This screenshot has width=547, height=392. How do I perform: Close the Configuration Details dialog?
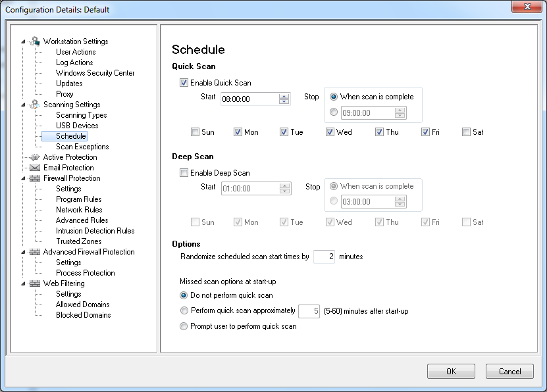tap(527, 9)
